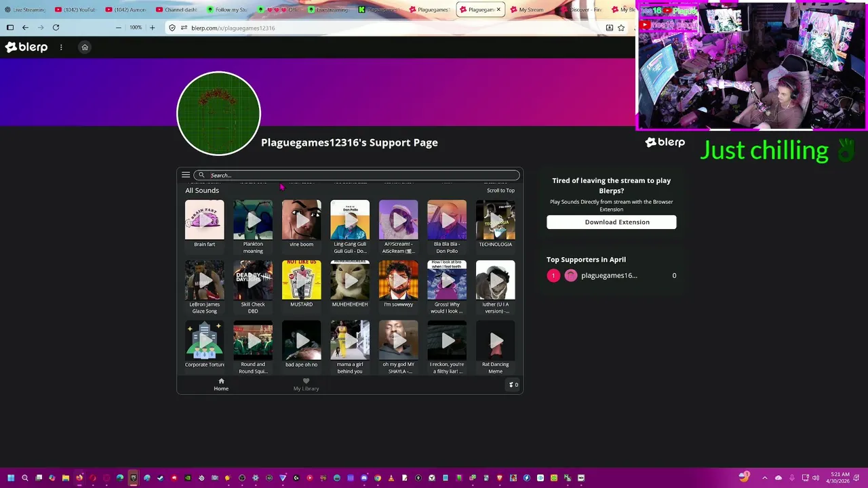
Task: Play the I'm sowwwyy sound
Action: coord(398,280)
